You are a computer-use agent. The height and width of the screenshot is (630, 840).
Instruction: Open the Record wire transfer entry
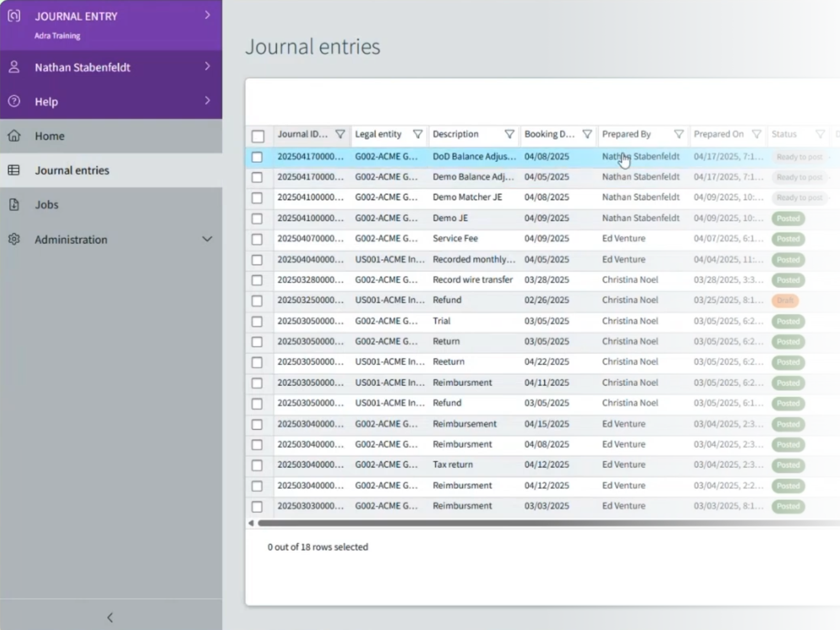(472, 280)
